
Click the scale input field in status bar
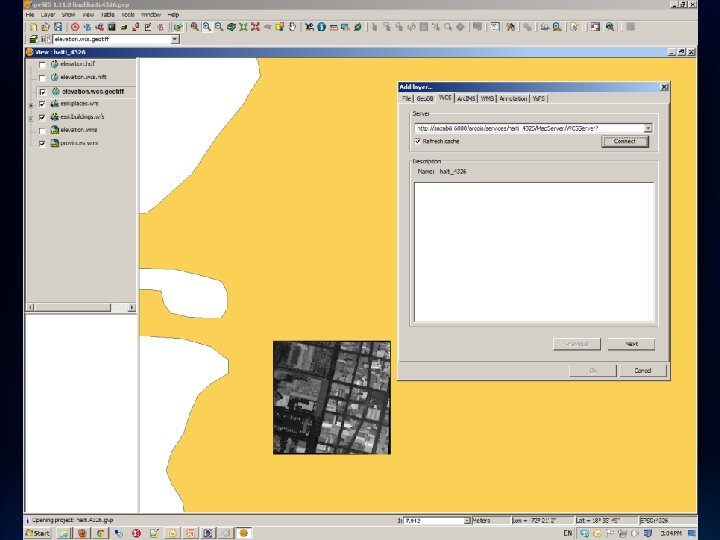coord(431,521)
